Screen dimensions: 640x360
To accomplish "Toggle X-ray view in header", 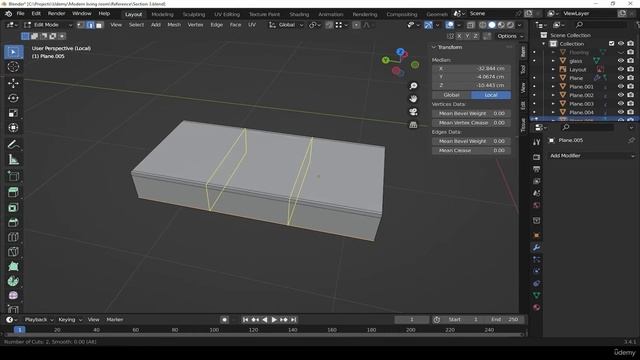I will [471, 25].
